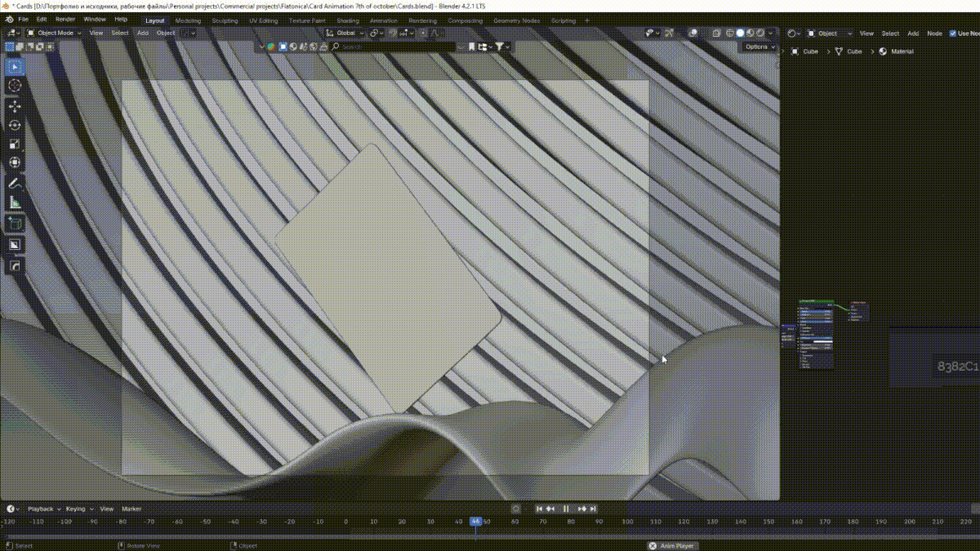Pause the animation playback
Image resolution: width=980 pixels, height=551 pixels.
[566, 509]
